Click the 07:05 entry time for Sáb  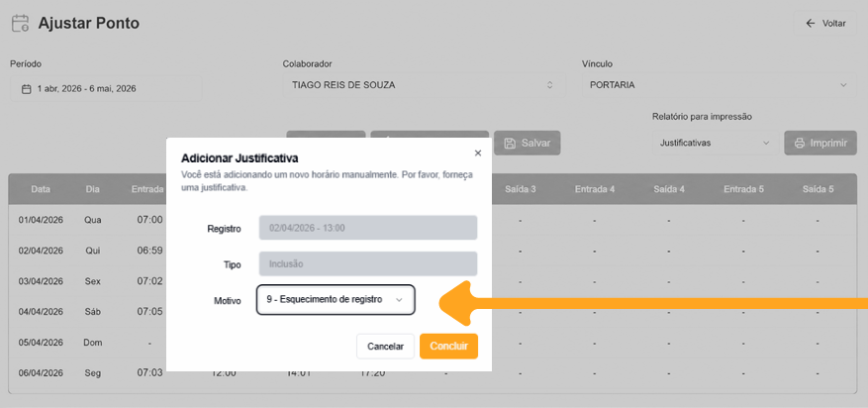(x=150, y=312)
